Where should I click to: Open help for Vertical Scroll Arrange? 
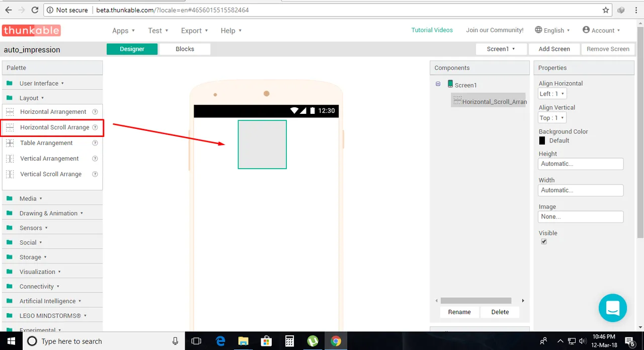[x=95, y=174]
